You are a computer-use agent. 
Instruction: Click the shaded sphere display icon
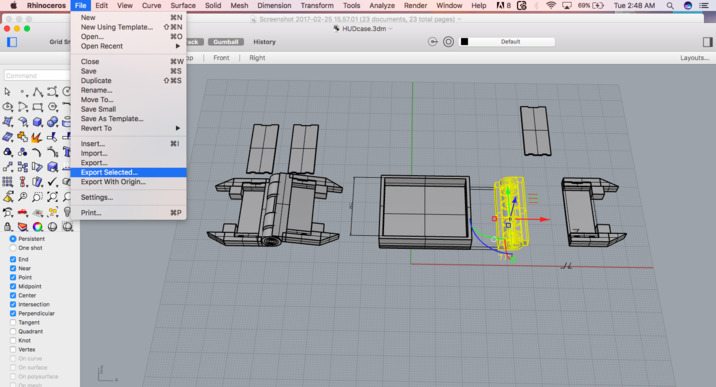point(53,226)
